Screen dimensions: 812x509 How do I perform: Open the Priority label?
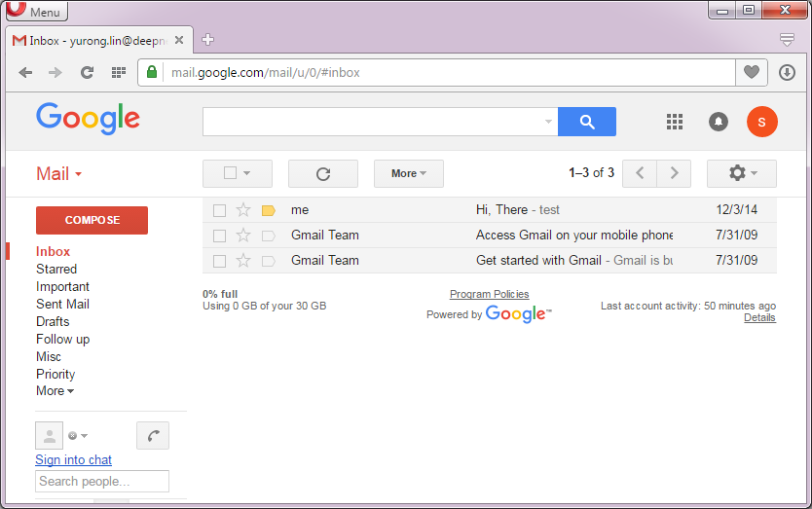point(55,374)
